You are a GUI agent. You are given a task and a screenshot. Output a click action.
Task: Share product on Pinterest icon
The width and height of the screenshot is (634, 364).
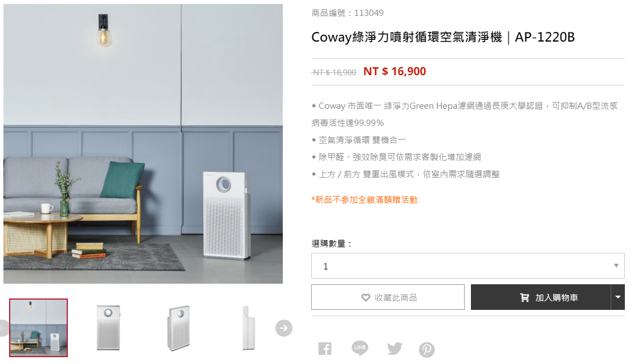[426, 349]
